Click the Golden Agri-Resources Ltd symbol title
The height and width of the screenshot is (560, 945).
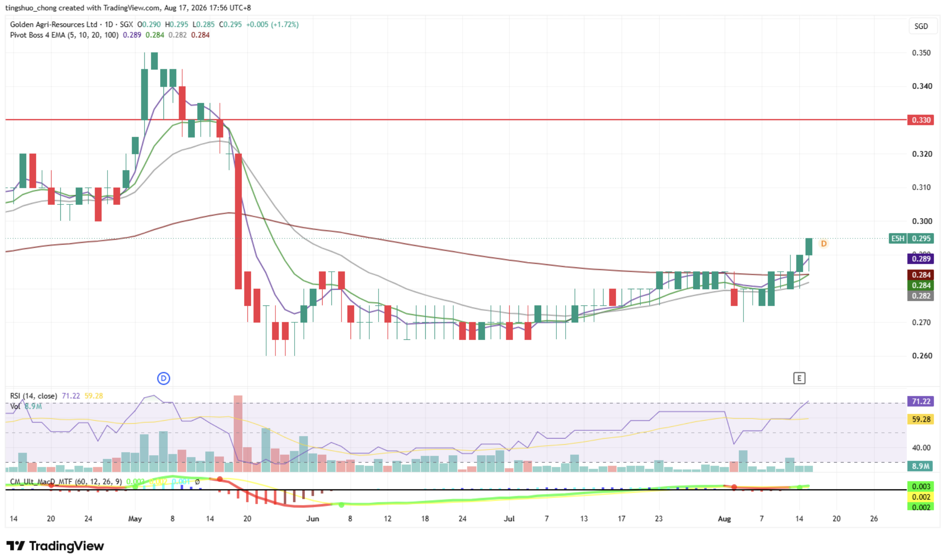coord(53,24)
